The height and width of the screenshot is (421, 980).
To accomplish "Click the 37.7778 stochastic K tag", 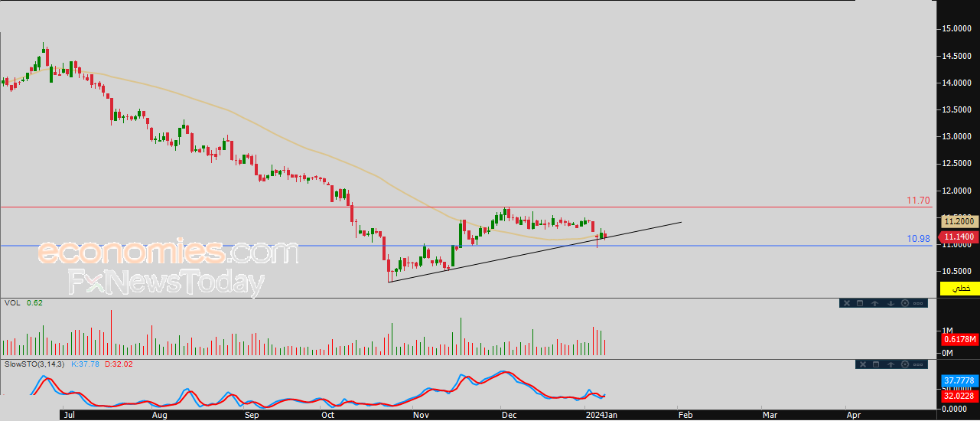I will pos(959,380).
